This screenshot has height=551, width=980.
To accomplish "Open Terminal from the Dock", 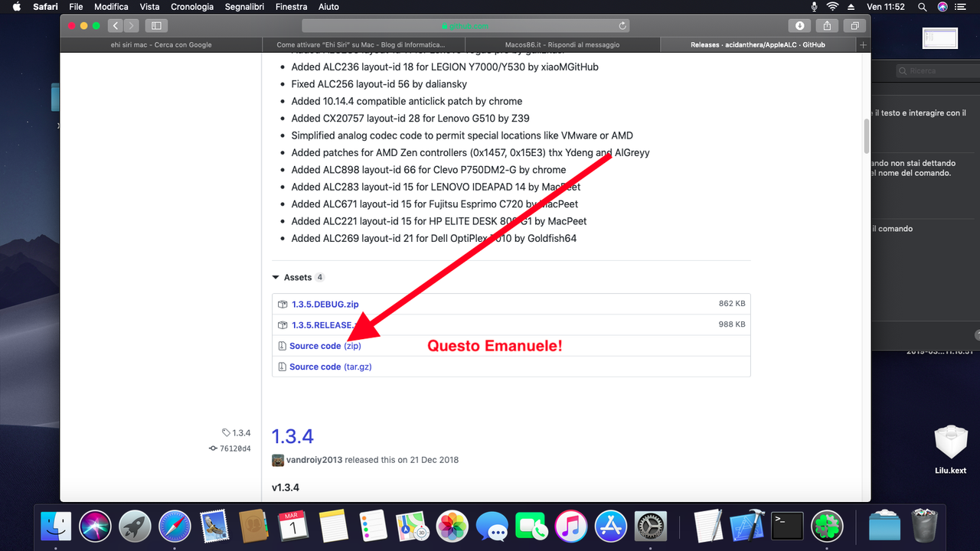I will click(787, 527).
